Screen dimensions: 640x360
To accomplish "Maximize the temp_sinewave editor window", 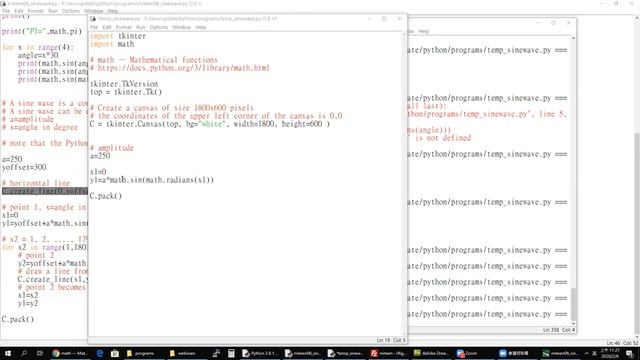I will tap(384, 19).
